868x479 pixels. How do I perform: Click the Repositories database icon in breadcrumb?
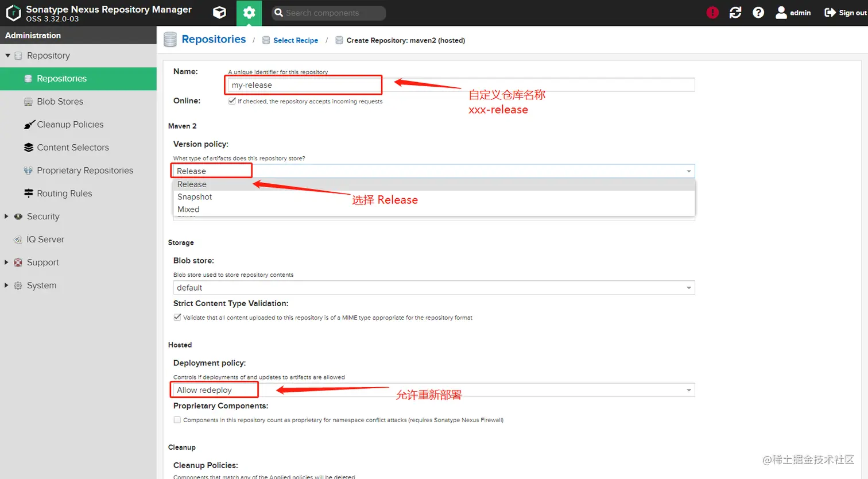pyautogui.click(x=170, y=40)
